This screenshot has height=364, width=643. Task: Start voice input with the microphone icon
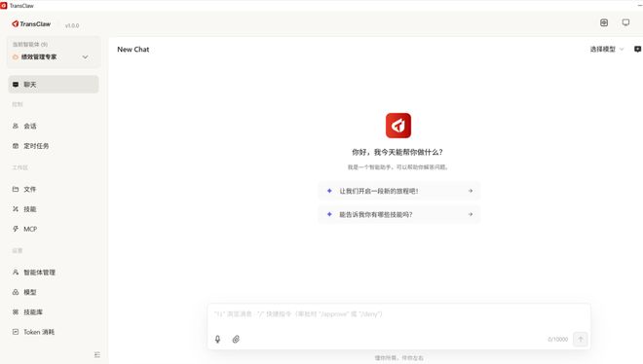point(218,339)
